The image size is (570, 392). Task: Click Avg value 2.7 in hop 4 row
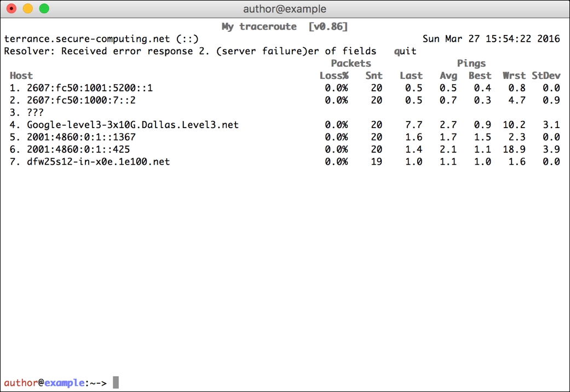coord(448,125)
